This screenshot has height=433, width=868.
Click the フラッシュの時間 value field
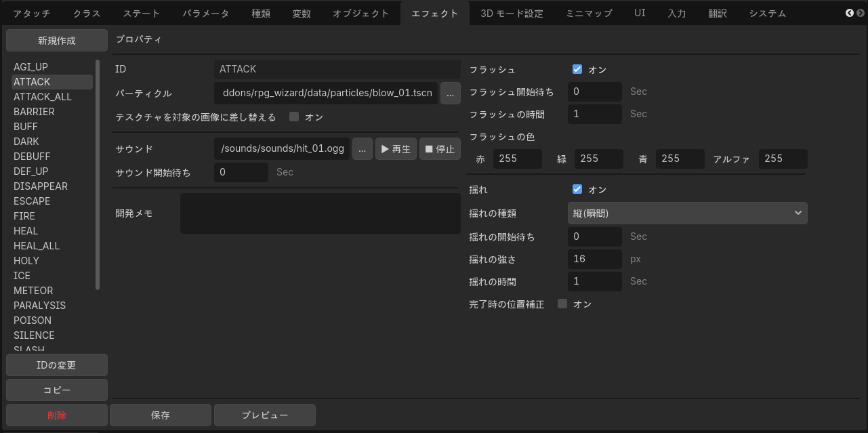[x=595, y=114]
